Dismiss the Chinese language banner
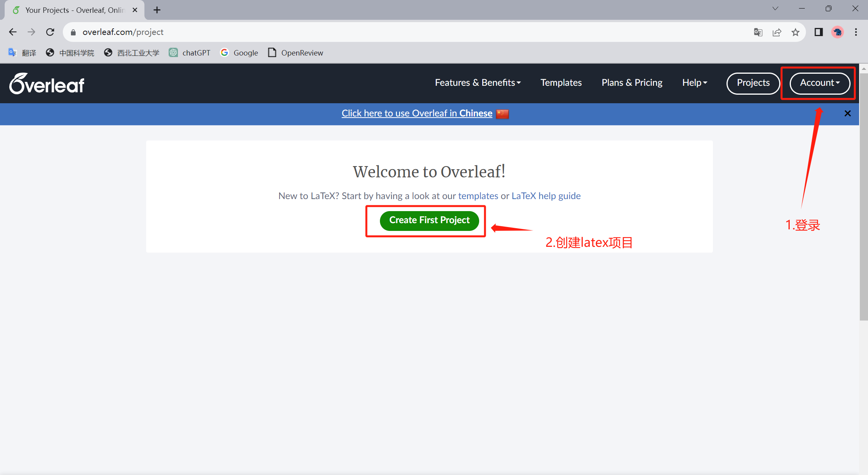This screenshot has height=475, width=868. [847, 113]
